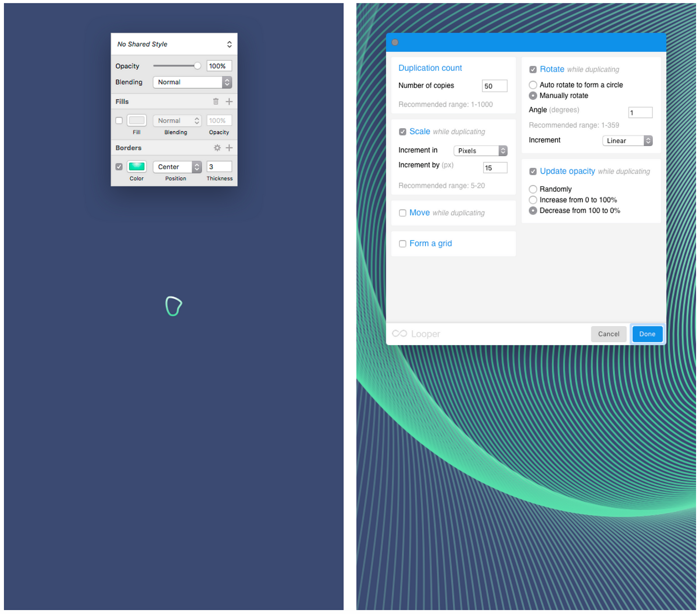Open fill Blending Normal dropdown
Image resolution: width=700 pixels, height=614 pixels.
point(177,121)
